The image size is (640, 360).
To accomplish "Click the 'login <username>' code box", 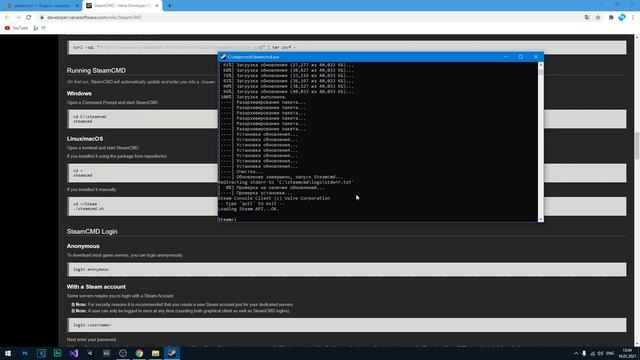I will pyautogui.click(x=347, y=325).
